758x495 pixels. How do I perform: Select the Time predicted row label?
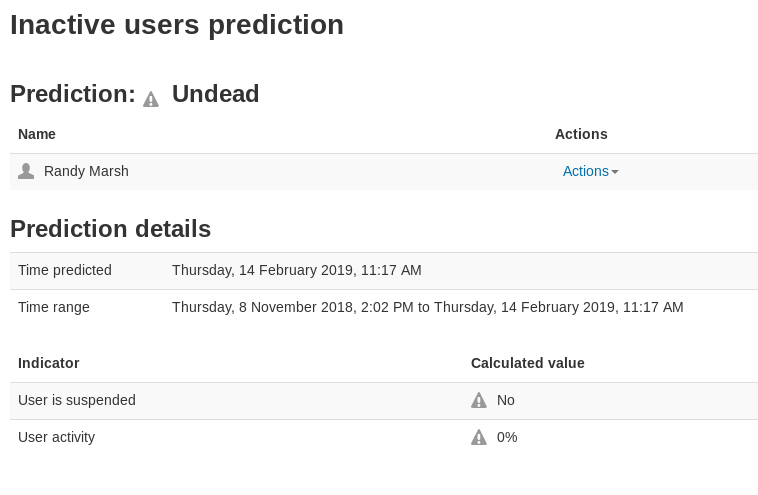(65, 270)
